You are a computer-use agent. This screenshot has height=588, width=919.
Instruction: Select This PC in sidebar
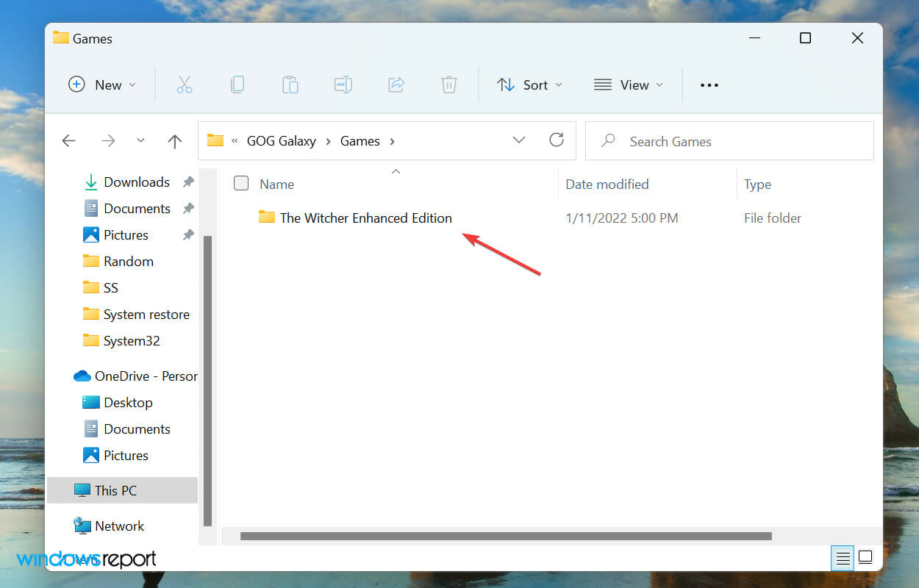pos(122,490)
